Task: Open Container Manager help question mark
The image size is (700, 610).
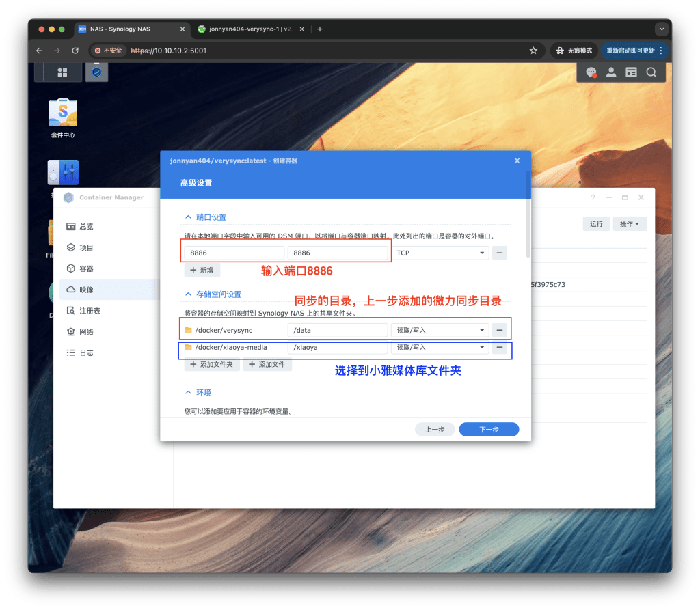Action: point(593,197)
